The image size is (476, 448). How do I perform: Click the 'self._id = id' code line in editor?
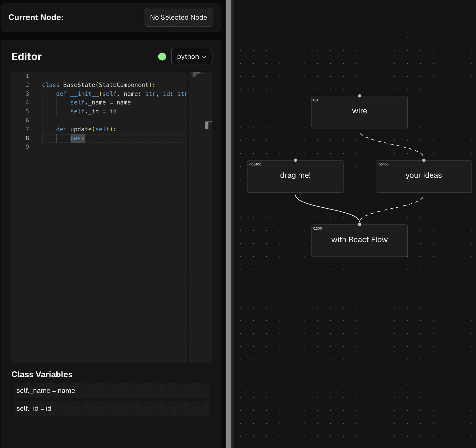pyautogui.click(x=93, y=112)
